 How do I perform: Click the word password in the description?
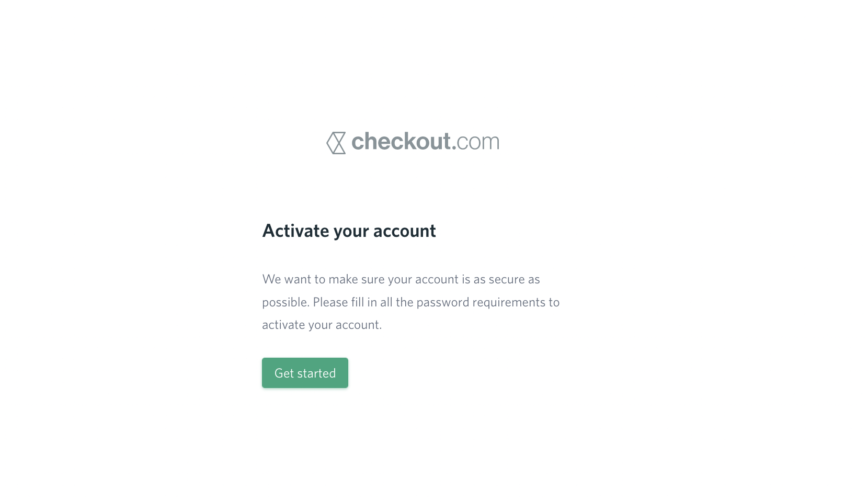coord(443,303)
